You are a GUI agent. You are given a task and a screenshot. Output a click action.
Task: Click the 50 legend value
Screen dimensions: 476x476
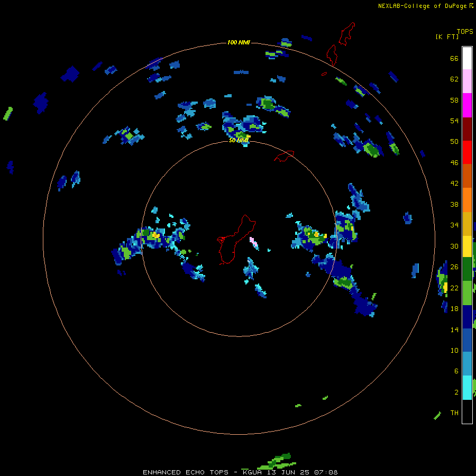[454, 142]
